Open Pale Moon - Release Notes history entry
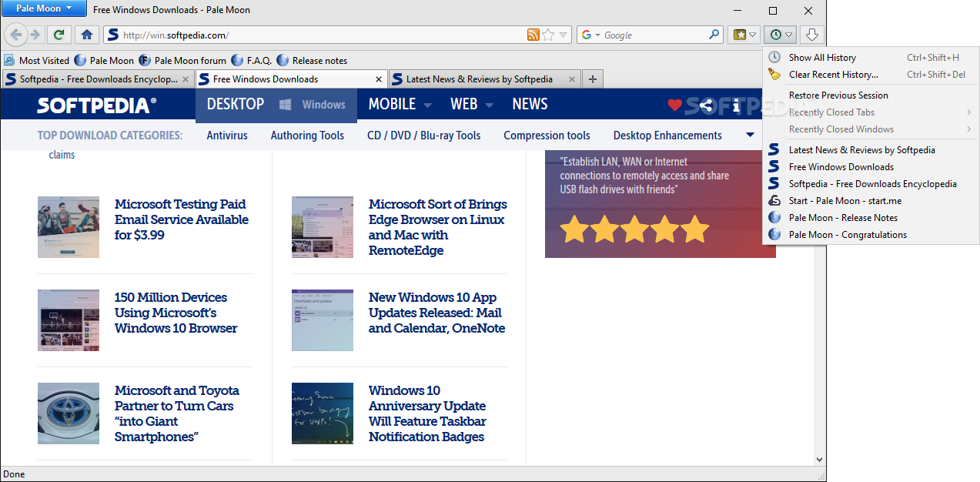The height and width of the screenshot is (482, 980). point(871,218)
